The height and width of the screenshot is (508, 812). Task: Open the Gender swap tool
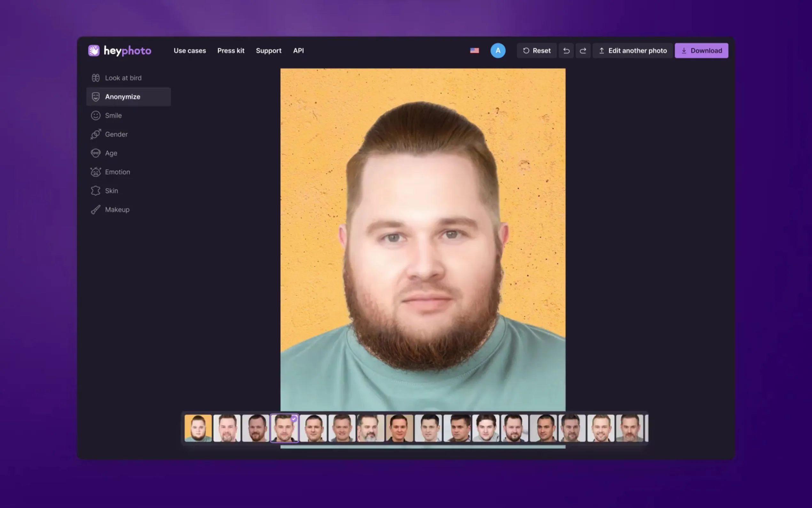coord(116,134)
